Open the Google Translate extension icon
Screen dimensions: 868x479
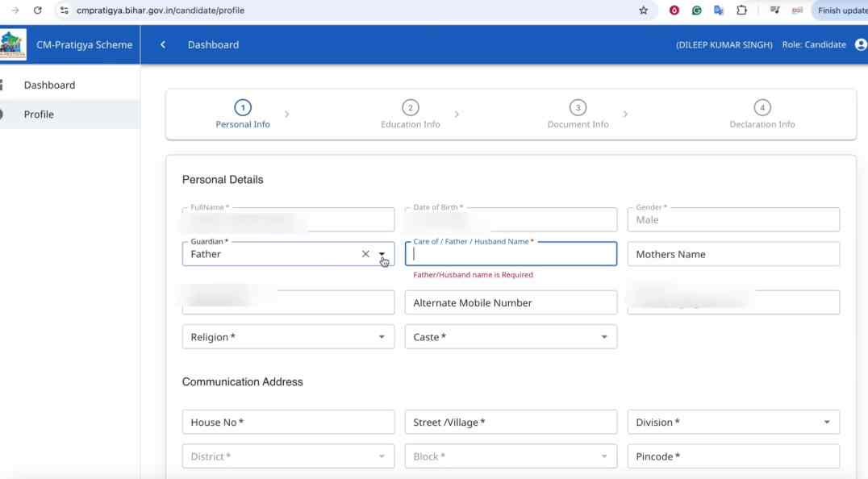point(719,10)
